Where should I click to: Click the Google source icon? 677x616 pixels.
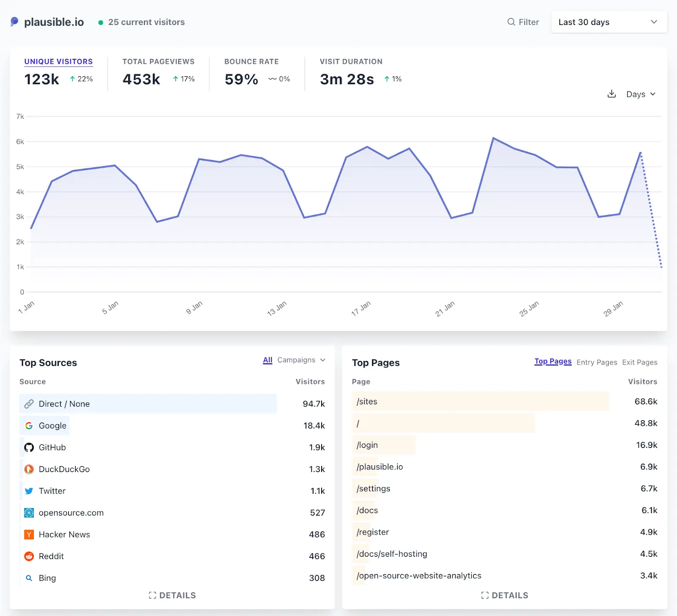(x=29, y=425)
